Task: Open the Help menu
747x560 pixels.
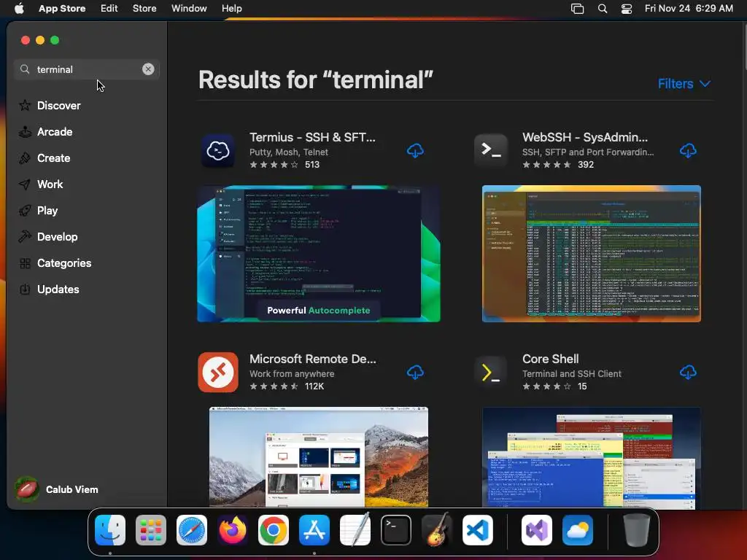Action: [x=231, y=9]
